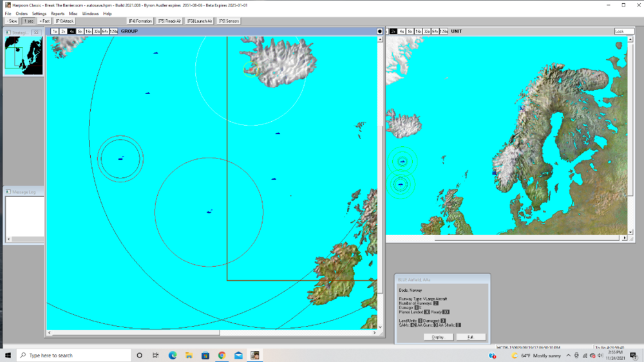This screenshot has height=362, width=644.
Task: Click the + Fast time compression button
Action: [44, 21]
